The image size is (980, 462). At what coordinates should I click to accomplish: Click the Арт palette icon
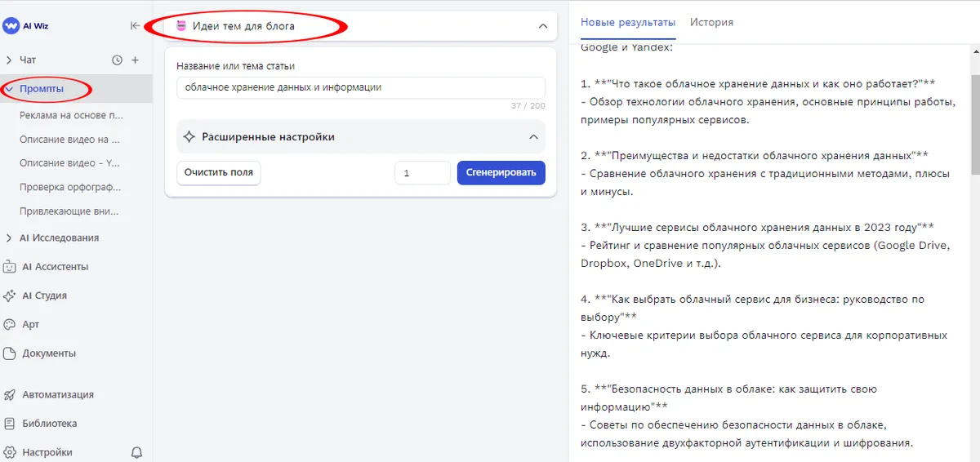pos(9,324)
